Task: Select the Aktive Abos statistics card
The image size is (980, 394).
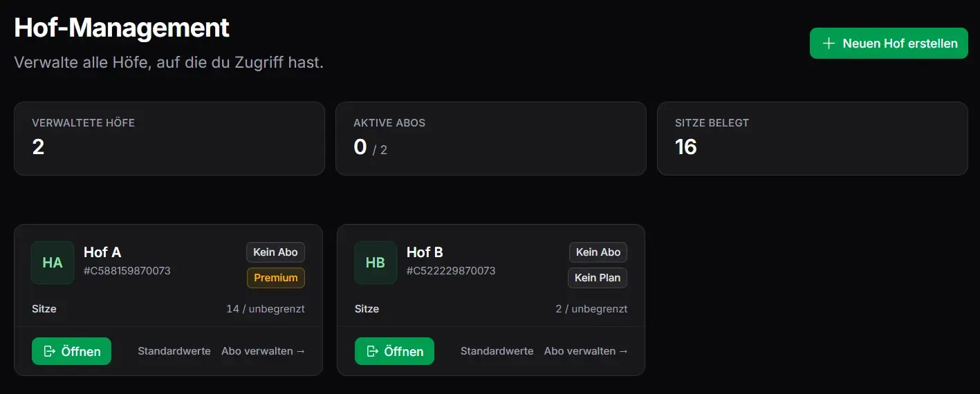Action: tap(491, 139)
